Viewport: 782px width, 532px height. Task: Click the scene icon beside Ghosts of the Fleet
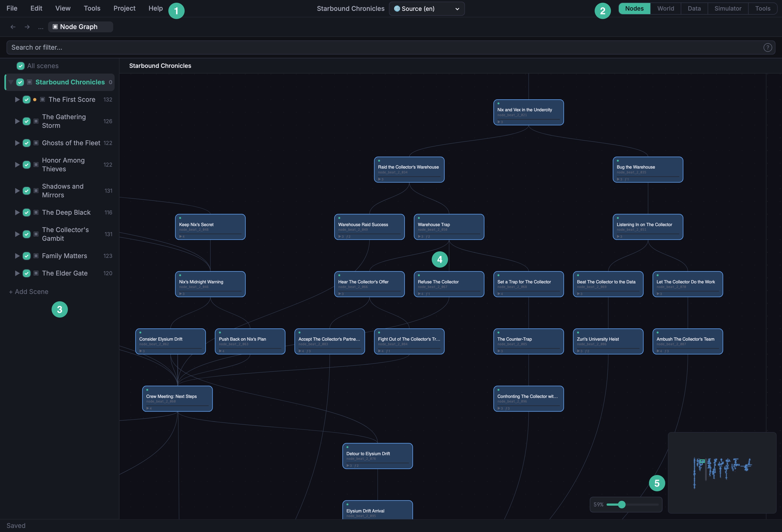[x=36, y=143]
